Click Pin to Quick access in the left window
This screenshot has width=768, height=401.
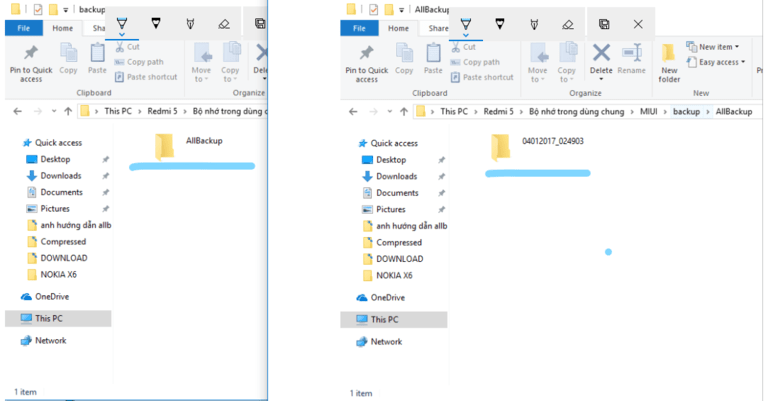point(31,64)
